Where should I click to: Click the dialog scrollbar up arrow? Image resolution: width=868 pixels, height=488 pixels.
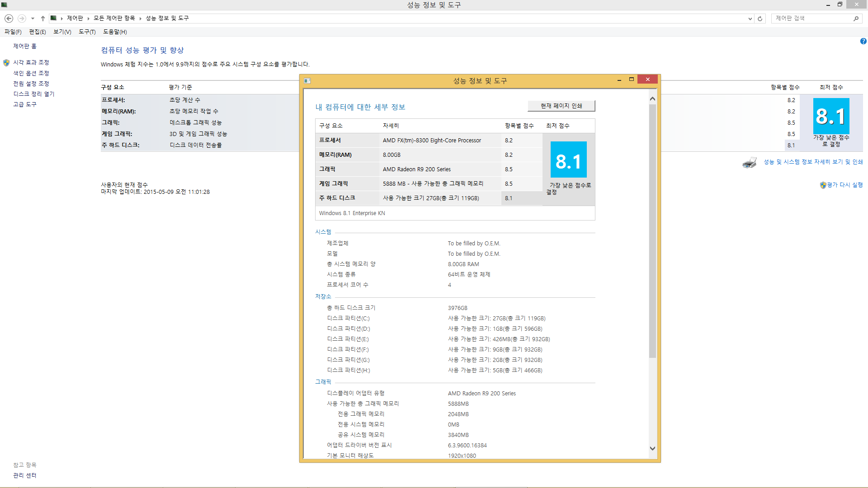click(x=652, y=99)
